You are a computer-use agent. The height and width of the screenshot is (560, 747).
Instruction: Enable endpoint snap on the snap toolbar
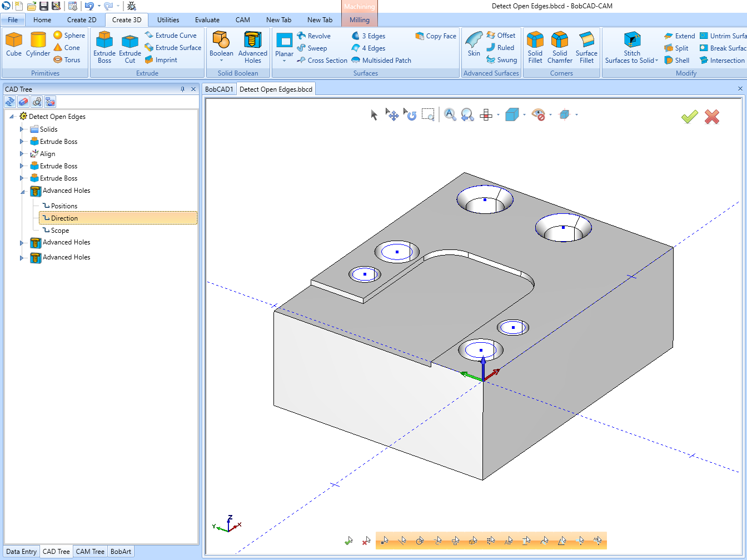pos(384,540)
